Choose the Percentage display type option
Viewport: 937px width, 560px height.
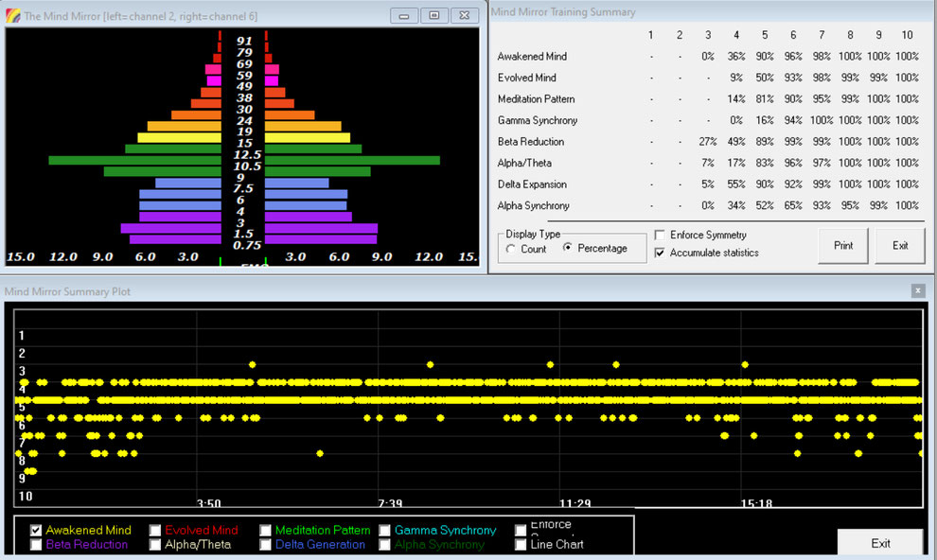568,249
